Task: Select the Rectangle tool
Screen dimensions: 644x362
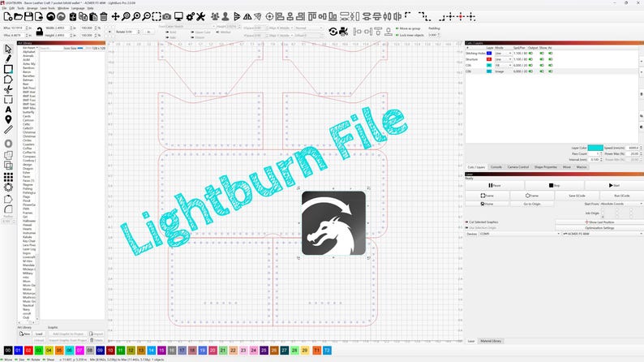Action: 8,69
